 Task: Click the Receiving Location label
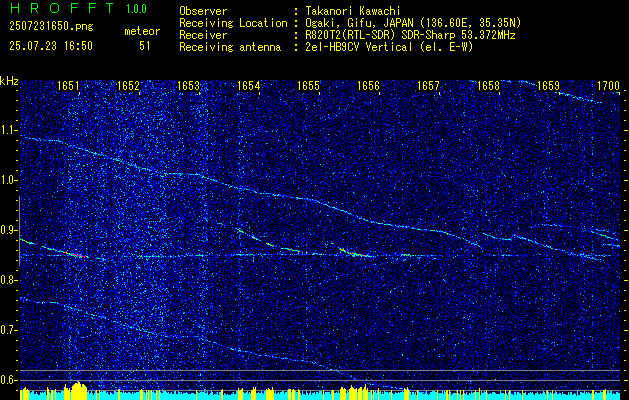pos(233,23)
